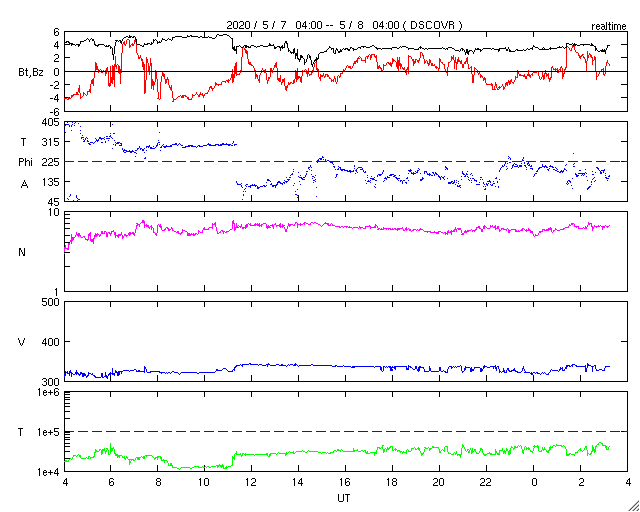Click the window resize grip icon
Viewport: 640px width, 512px height.
pos(634,506)
